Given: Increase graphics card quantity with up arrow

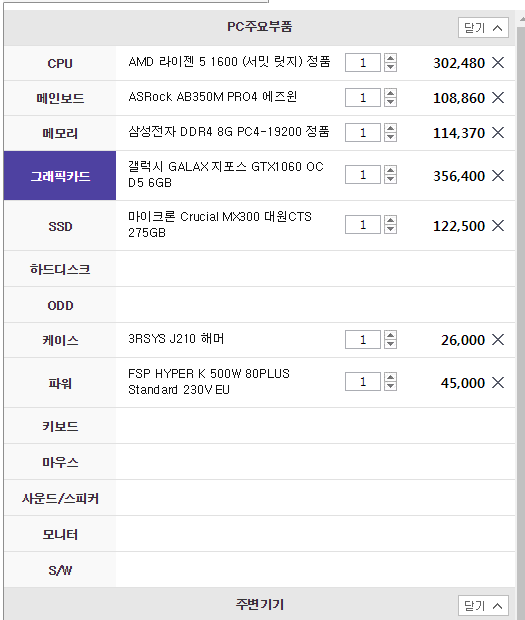Looking at the screenshot, I should pos(391,170).
